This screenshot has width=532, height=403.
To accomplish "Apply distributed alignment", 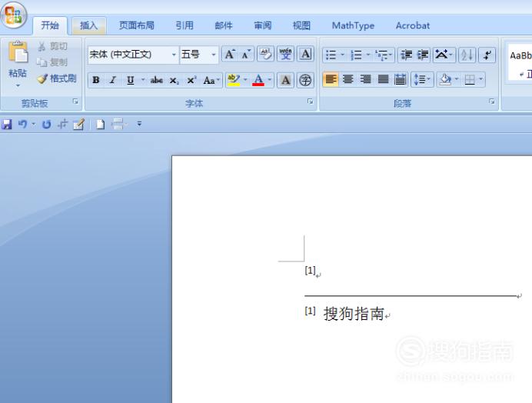I will click(400, 80).
